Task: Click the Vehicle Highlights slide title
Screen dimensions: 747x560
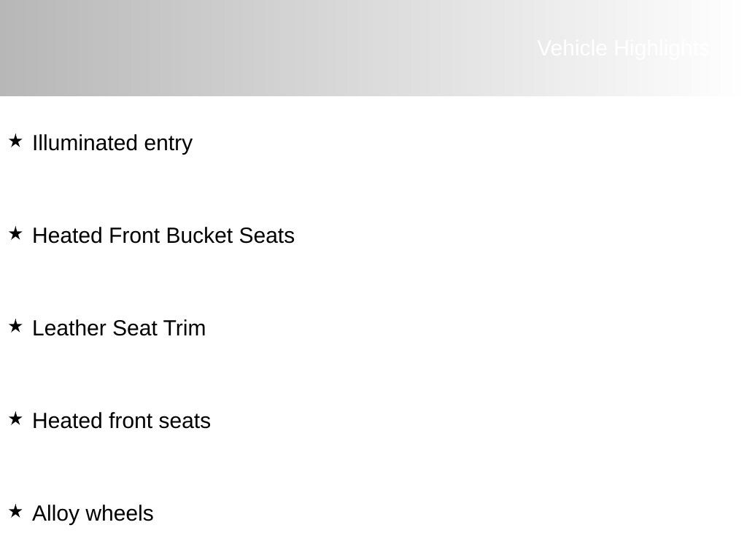Action: click(622, 48)
